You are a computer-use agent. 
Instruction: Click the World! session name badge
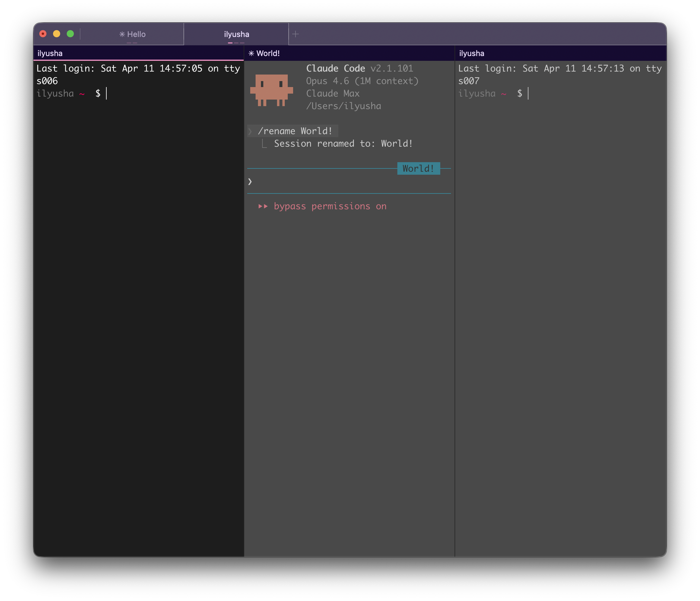[x=419, y=168]
